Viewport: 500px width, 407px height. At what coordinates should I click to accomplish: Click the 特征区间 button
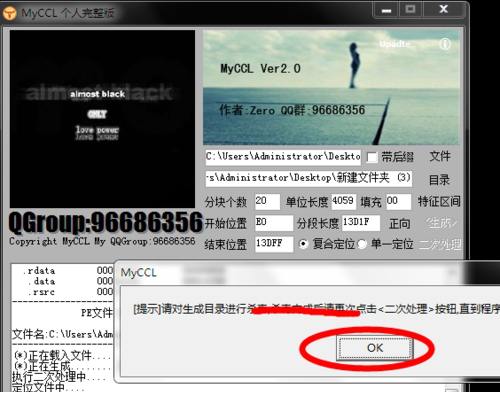click(439, 201)
